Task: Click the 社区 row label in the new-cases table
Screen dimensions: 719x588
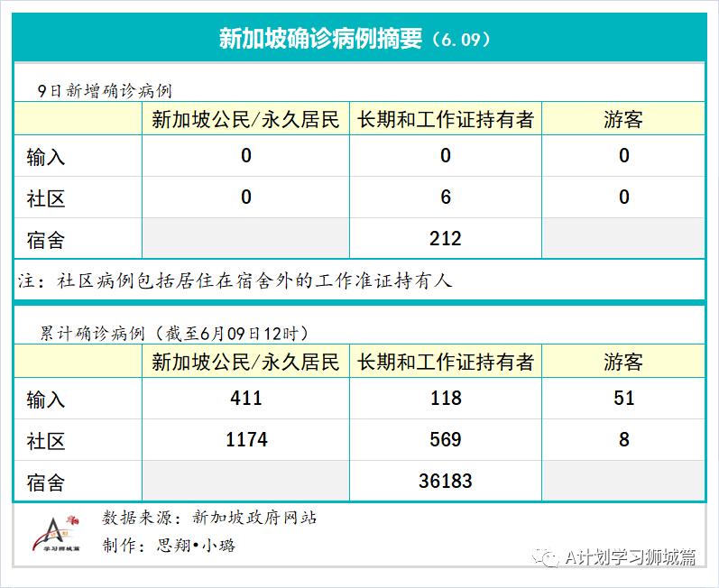Action: point(46,198)
